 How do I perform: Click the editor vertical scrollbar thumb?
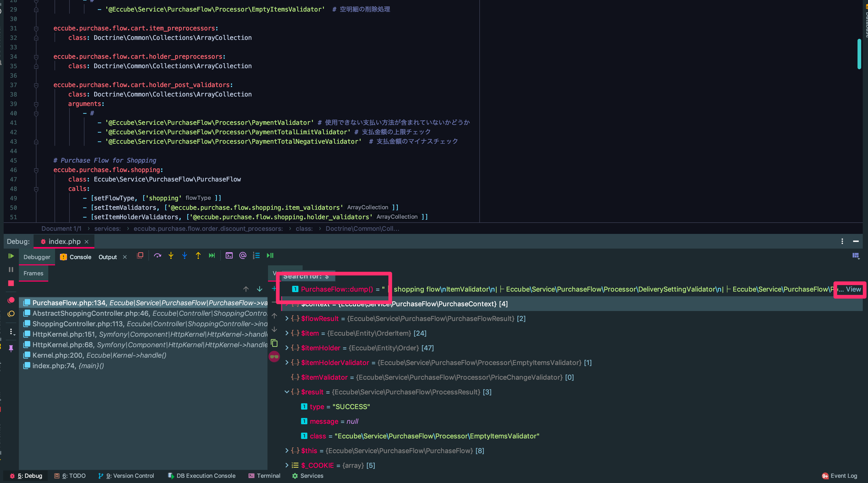tap(859, 54)
